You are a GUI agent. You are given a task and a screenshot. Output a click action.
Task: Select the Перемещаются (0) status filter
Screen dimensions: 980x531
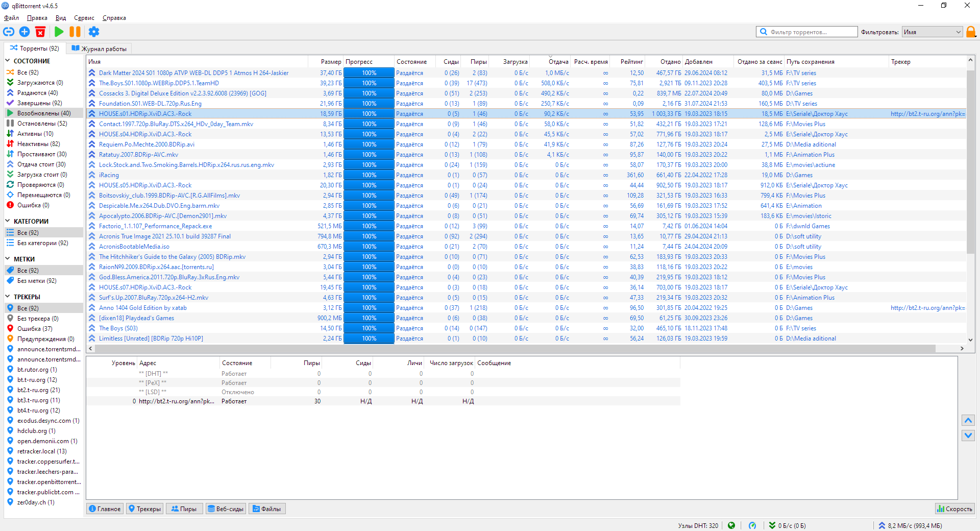pos(44,195)
